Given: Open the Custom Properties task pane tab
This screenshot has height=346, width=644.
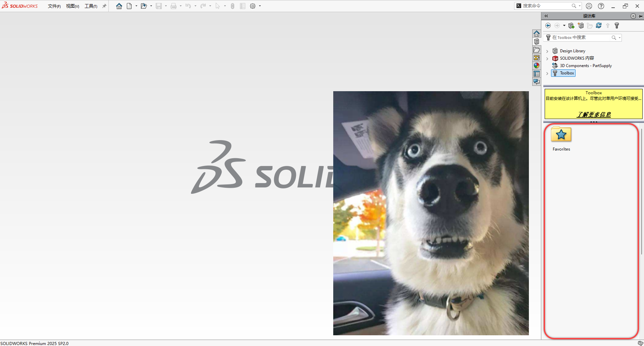Looking at the screenshot, I should point(537,74).
